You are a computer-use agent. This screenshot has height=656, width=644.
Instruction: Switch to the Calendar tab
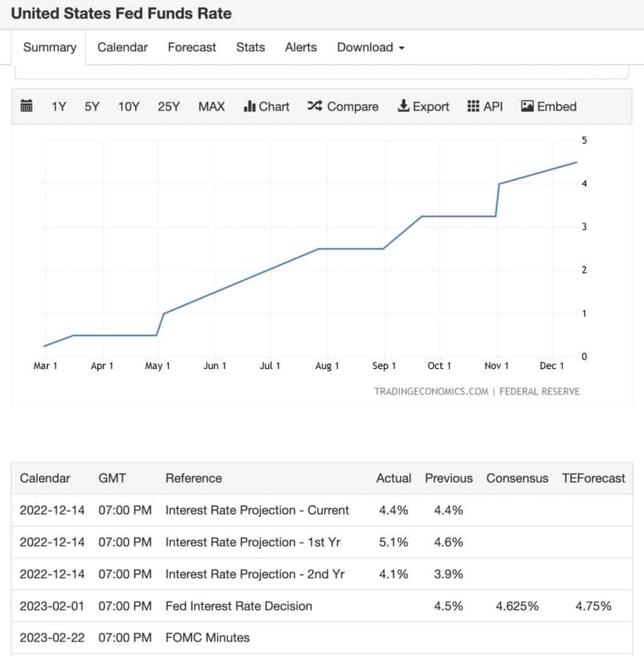coord(122,47)
